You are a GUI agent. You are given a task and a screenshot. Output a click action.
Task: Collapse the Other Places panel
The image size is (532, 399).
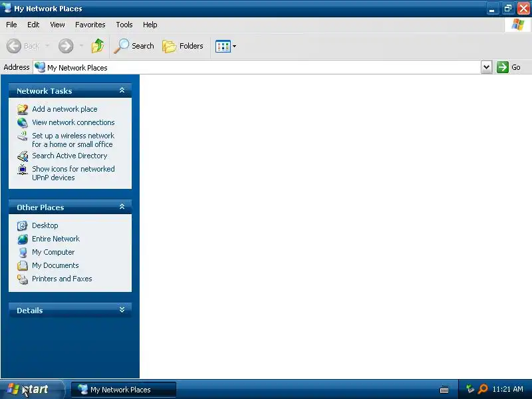122,207
